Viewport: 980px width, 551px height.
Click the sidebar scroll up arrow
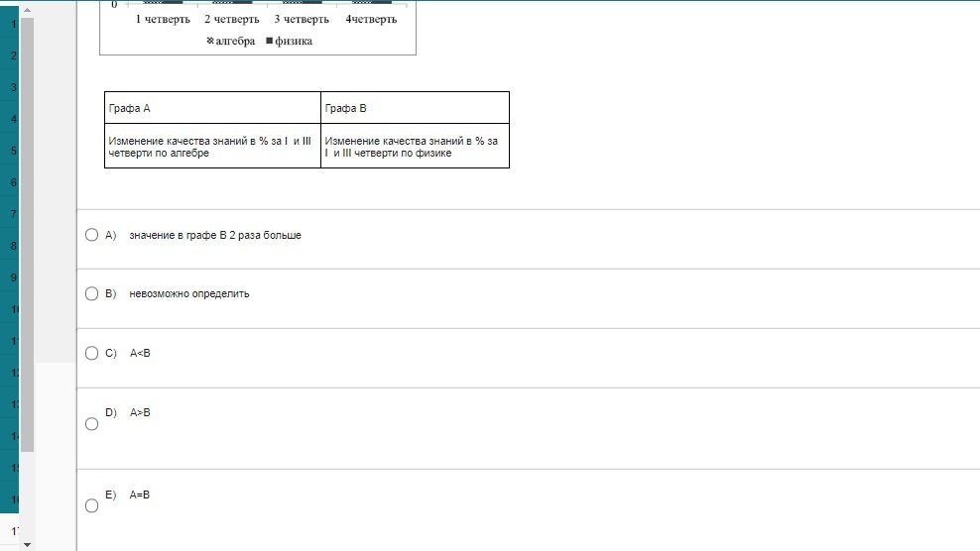tap(27, 10)
